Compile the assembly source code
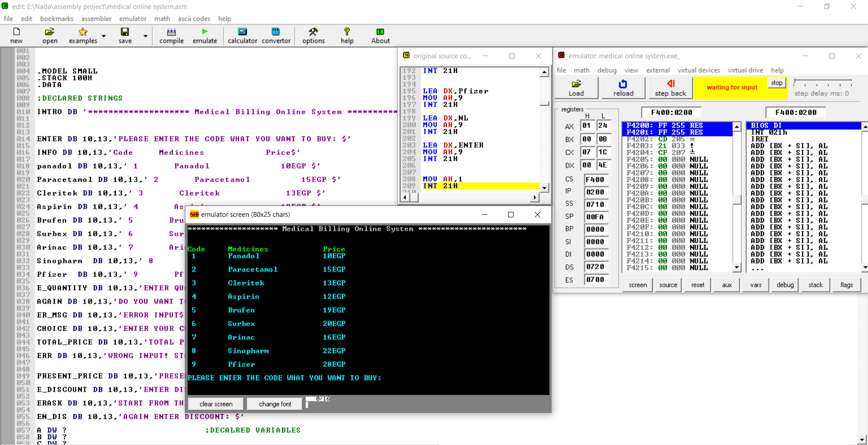Image resolution: width=868 pixels, height=445 pixels. [171, 35]
